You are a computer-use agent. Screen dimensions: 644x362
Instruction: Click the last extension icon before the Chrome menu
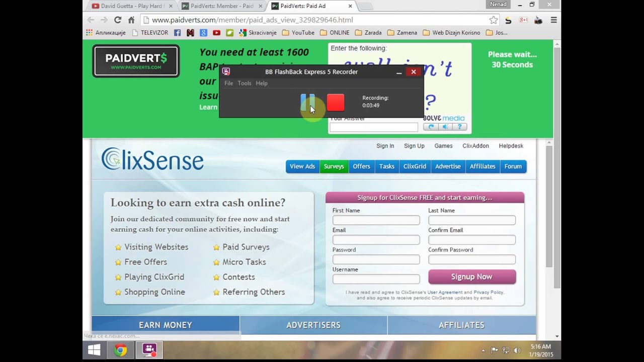tap(538, 20)
